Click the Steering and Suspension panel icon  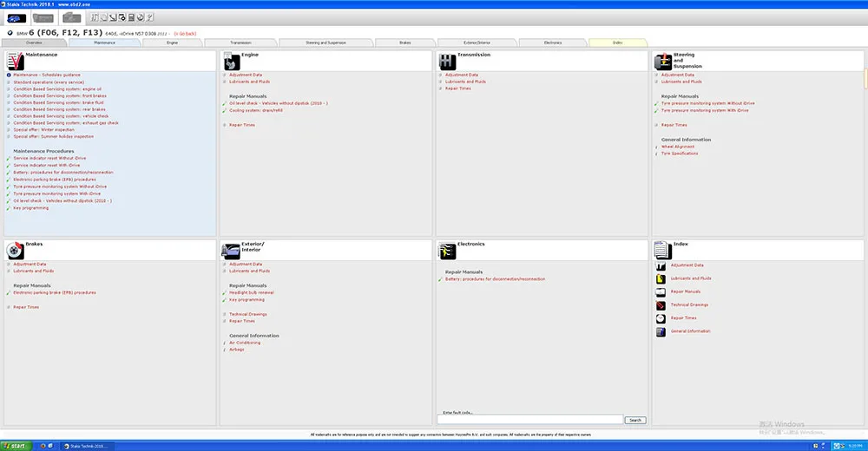pyautogui.click(x=662, y=62)
